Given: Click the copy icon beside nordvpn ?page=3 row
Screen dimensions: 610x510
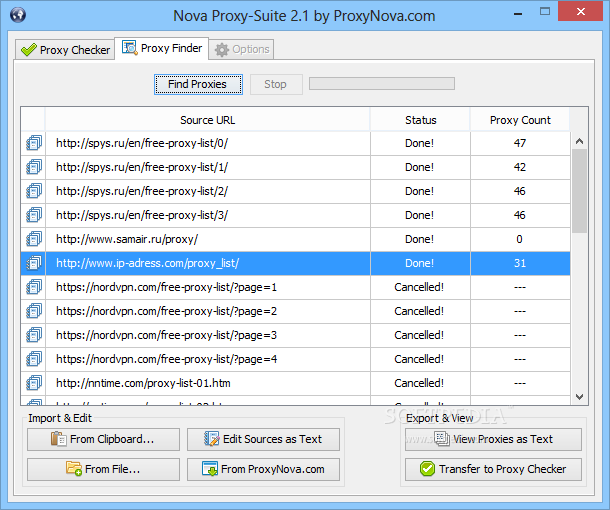Looking at the screenshot, I should tap(34, 335).
